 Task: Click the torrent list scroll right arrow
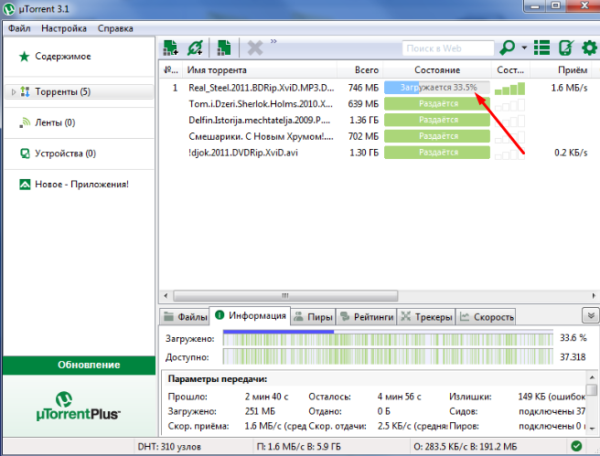click(593, 296)
